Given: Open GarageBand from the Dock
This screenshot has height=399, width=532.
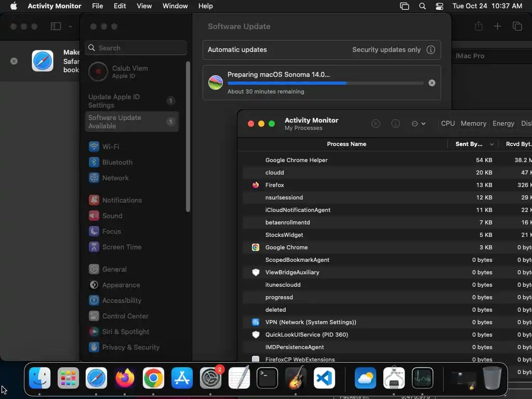Looking at the screenshot, I should pyautogui.click(x=296, y=378).
